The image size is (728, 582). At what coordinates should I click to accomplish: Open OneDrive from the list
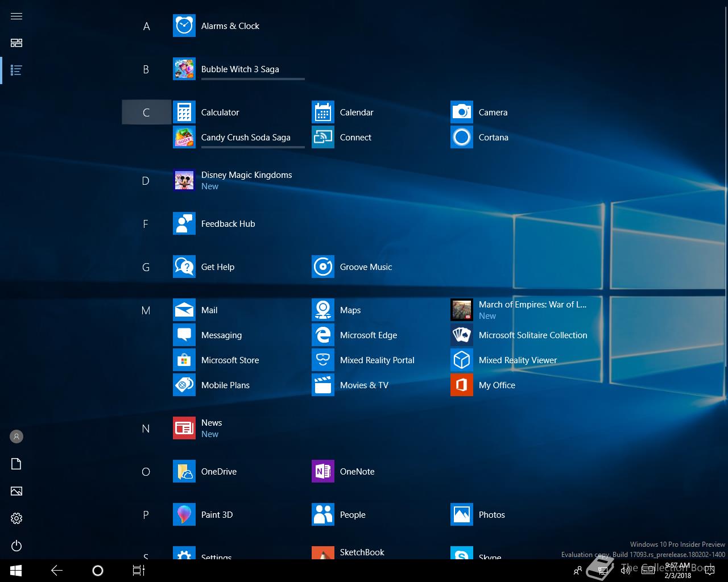pos(184,472)
